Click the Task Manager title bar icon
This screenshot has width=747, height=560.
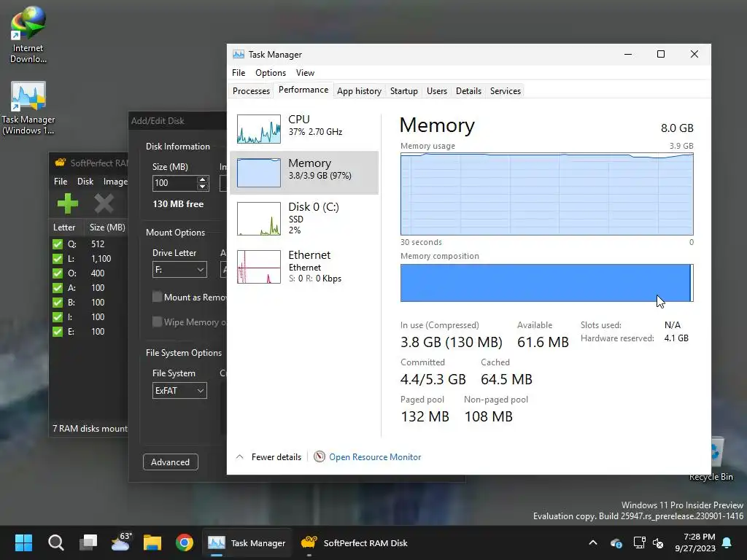(239, 54)
